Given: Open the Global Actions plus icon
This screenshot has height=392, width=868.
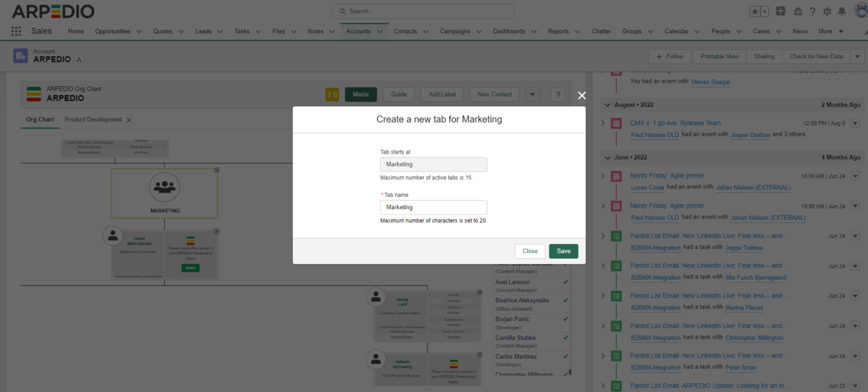Looking at the screenshot, I should [781, 11].
